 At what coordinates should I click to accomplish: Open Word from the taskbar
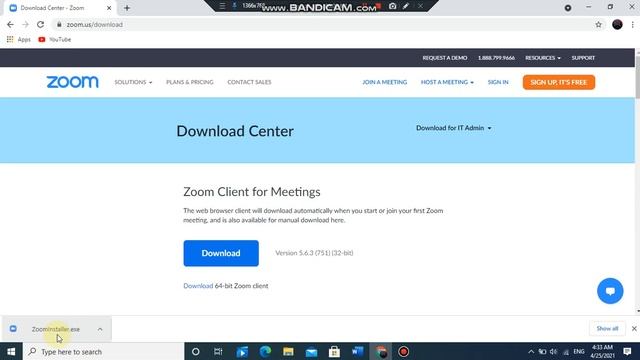click(x=358, y=351)
